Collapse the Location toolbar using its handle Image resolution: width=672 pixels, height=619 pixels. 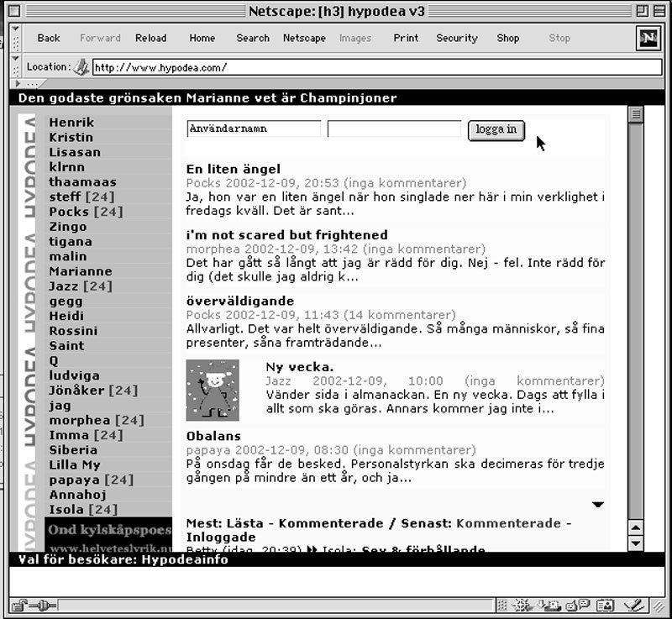coord(15,67)
